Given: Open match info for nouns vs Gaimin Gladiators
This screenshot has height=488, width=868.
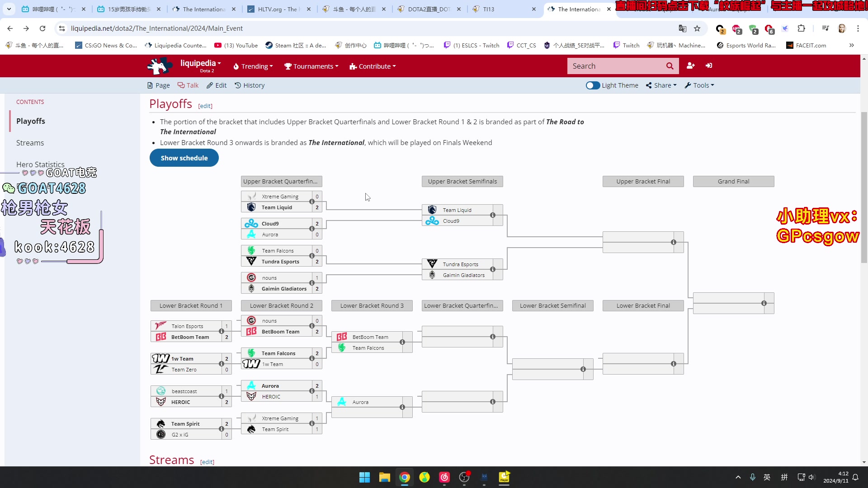Looking at the screenshot, I should 312,283.
